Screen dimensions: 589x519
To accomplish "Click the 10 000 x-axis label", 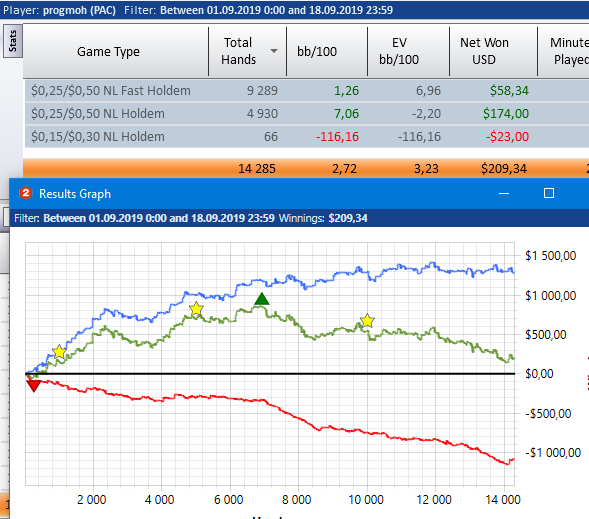I will pyautogui.click(x=366, y=500).
